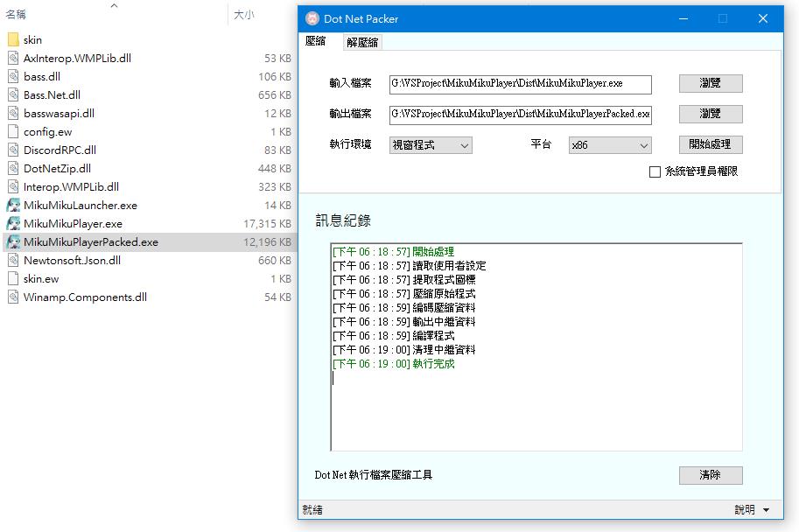Click the log line 執行完成
799x532 pixels.
(394, 364)
